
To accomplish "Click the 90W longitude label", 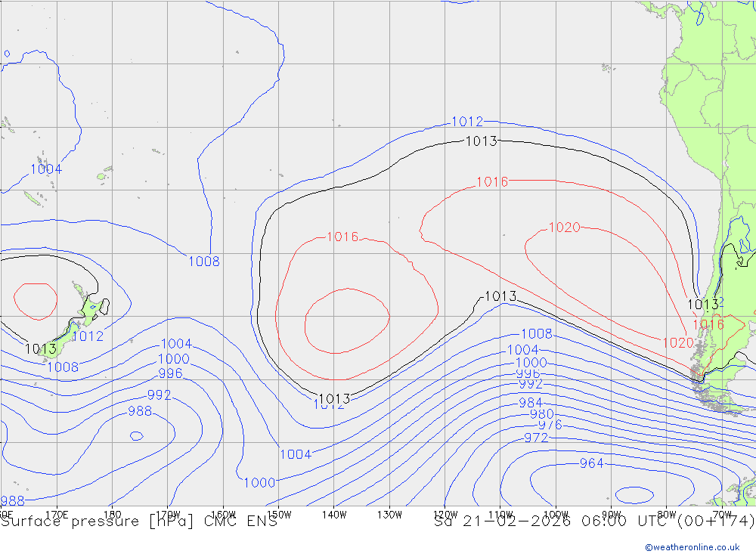I will [612, 515].
